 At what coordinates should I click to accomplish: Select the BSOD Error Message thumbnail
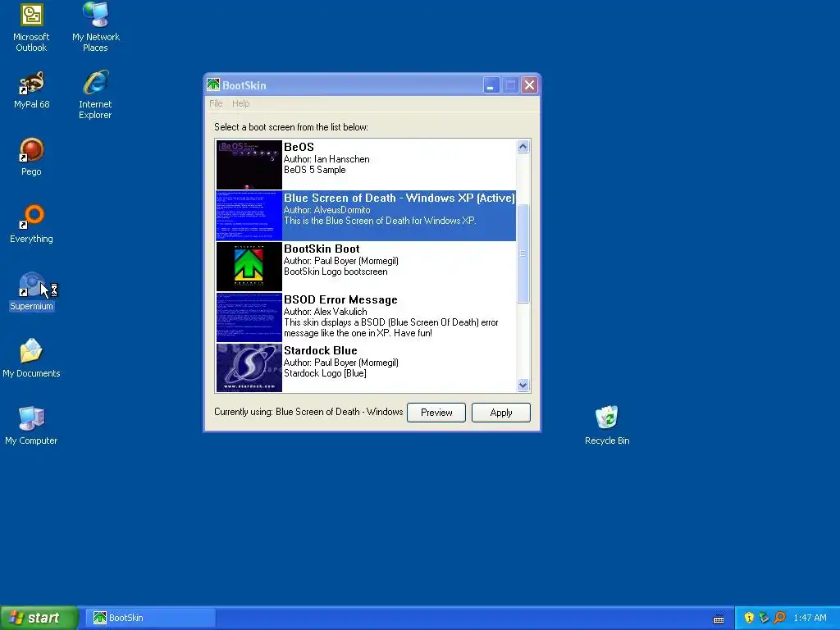[249, 317]
